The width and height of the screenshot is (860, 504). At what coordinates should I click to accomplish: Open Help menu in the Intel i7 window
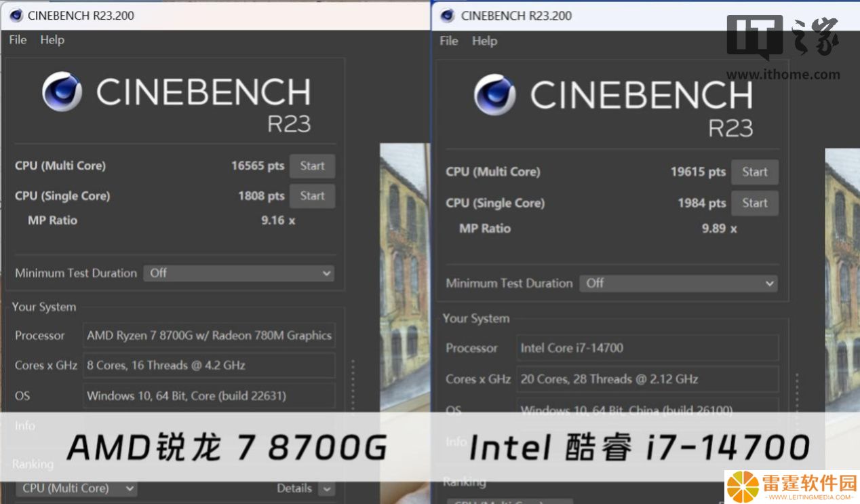pyautogui.click(x=484, y=41)
